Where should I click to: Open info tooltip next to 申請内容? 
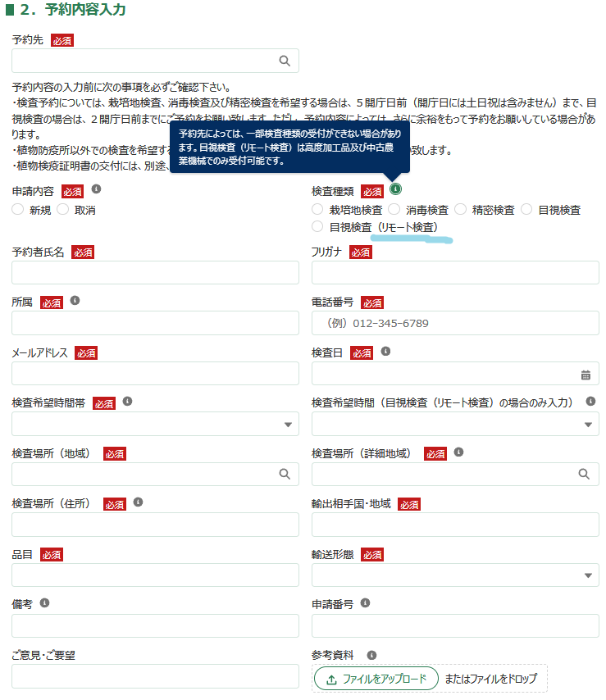pos(96,189)
